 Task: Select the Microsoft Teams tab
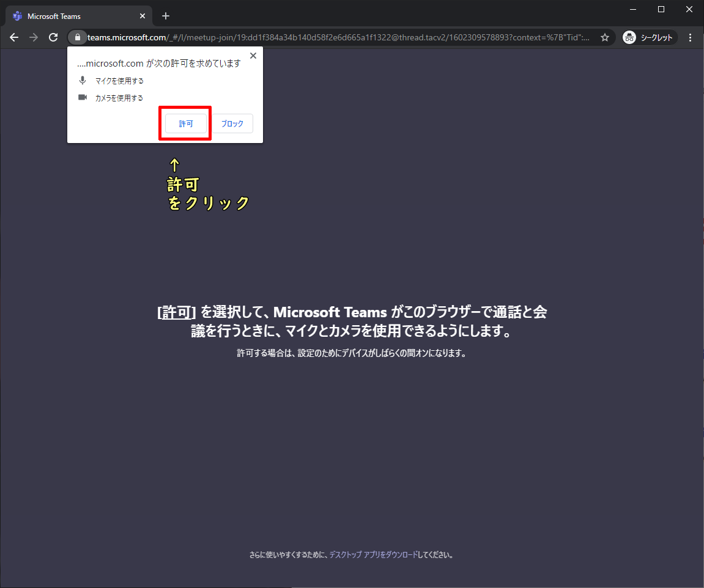79,16
